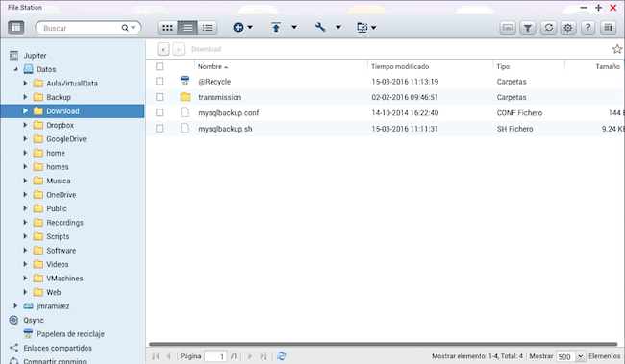Viewport: 625px width, 364px height.
Task: Click the network media player icon
Action: click(508, 28)
